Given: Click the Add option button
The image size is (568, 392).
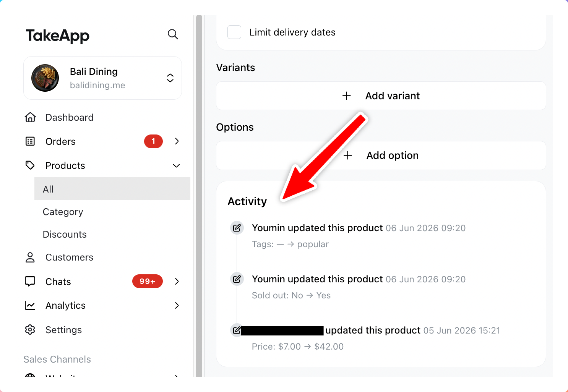Looking at the screenshot, I should click(381, 156).
